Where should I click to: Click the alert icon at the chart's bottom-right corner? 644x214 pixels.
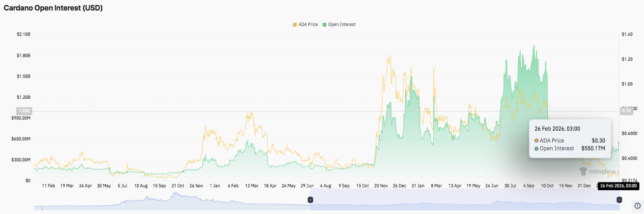tap(638, 206)
